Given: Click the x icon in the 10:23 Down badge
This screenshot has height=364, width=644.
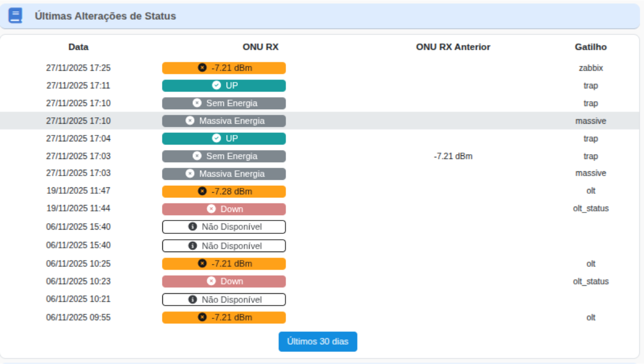Looking at the screenshot, I should [x=211, y=281].
